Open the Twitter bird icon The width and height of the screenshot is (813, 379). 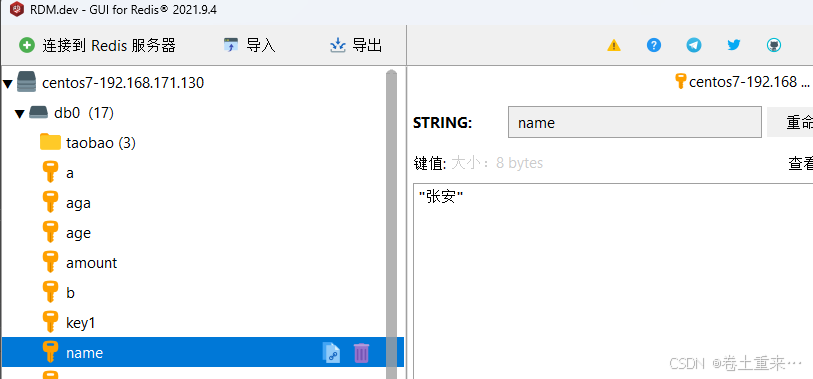coord(734,45)
